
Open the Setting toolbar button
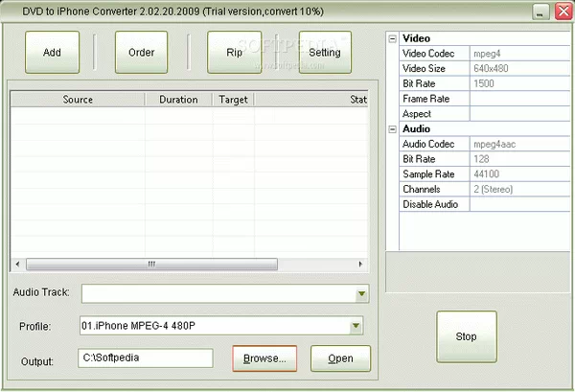(x=325, y=53)
